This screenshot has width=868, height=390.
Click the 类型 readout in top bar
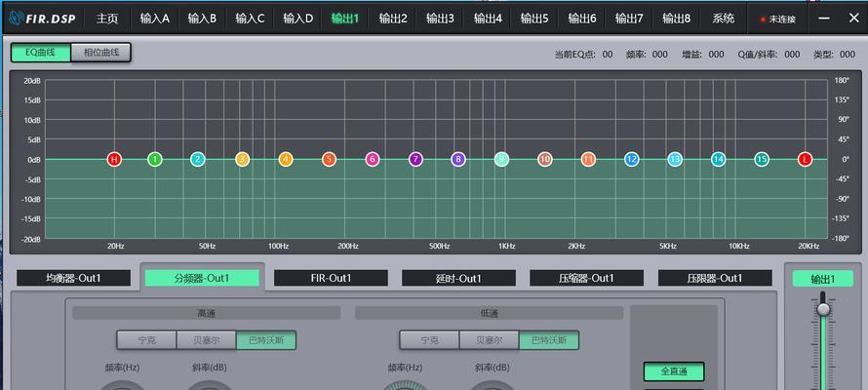point(834,55)
